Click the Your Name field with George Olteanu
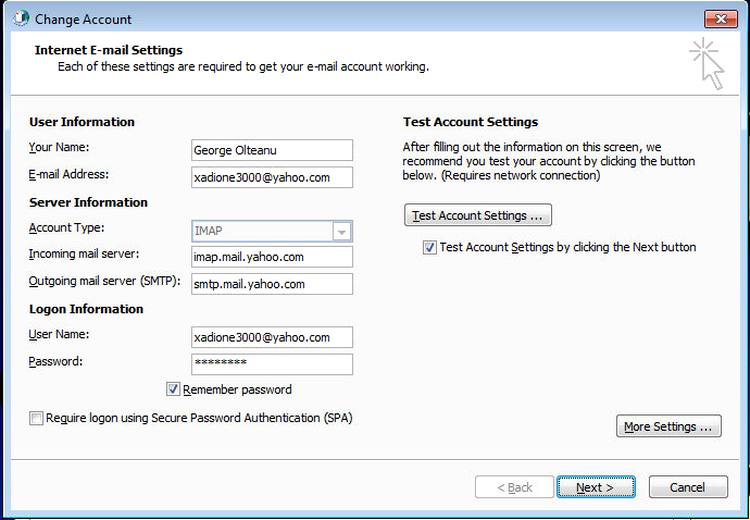The image size is (750, 520). 272,150
